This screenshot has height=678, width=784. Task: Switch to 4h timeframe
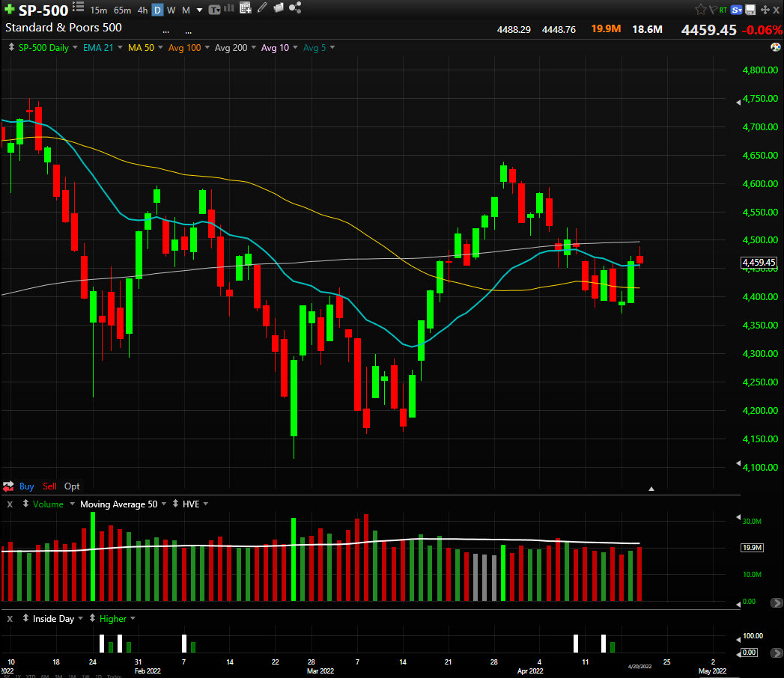tap(142, 10)
